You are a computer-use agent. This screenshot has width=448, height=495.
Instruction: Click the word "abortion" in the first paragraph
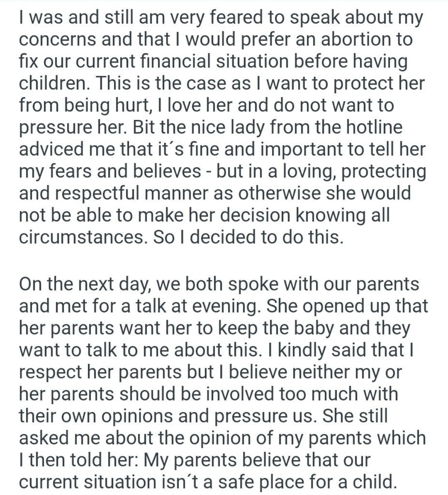(352, 40)
